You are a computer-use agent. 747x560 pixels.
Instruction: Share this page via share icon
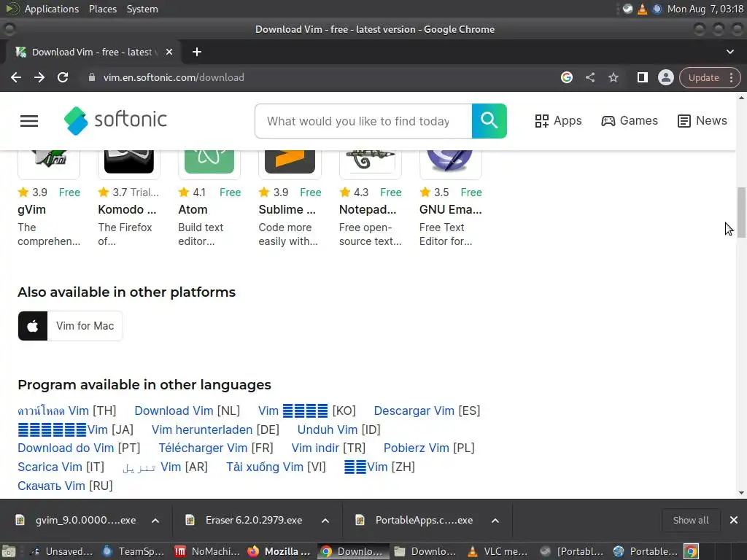pyautogui.click(x=590, y=77)
